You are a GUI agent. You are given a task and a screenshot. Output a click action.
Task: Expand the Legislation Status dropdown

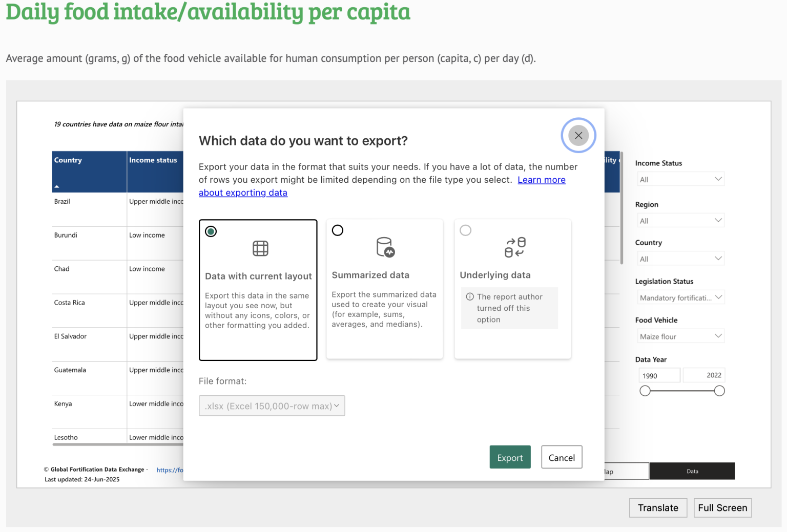[x=680, y=297]
